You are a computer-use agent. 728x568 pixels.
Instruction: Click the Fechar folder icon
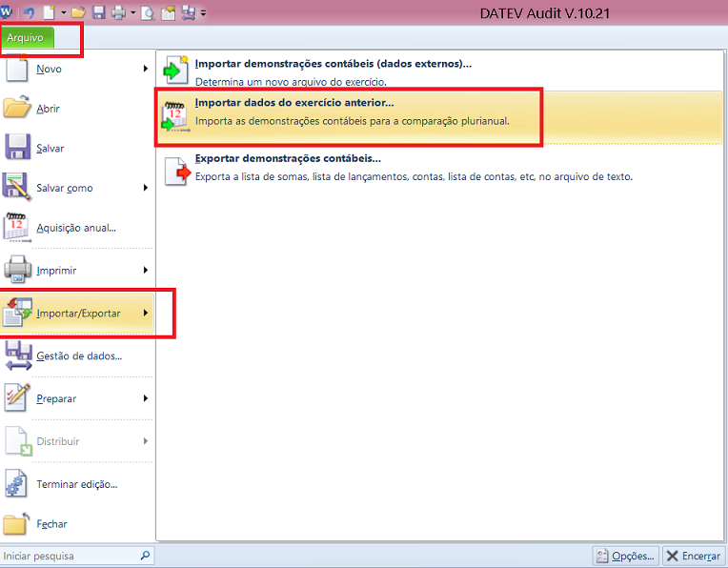(17, 523)
